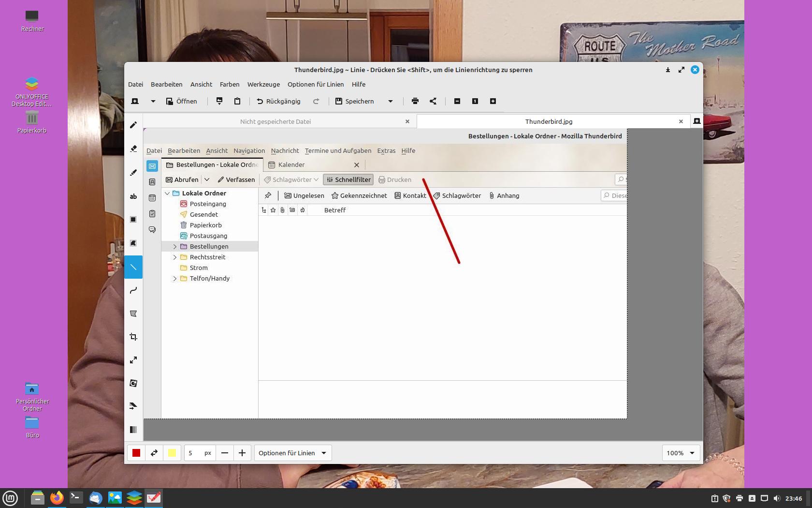Screen dimensions: 812x508
Task: Choose the Text tool labeled 'ab'
Action: tap(133, 196)
